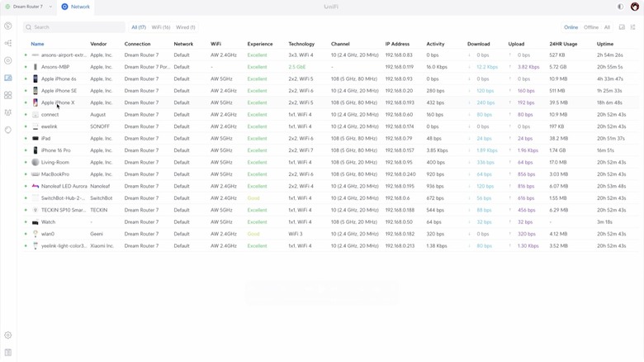Show All clients status filter

pos(607,27)
